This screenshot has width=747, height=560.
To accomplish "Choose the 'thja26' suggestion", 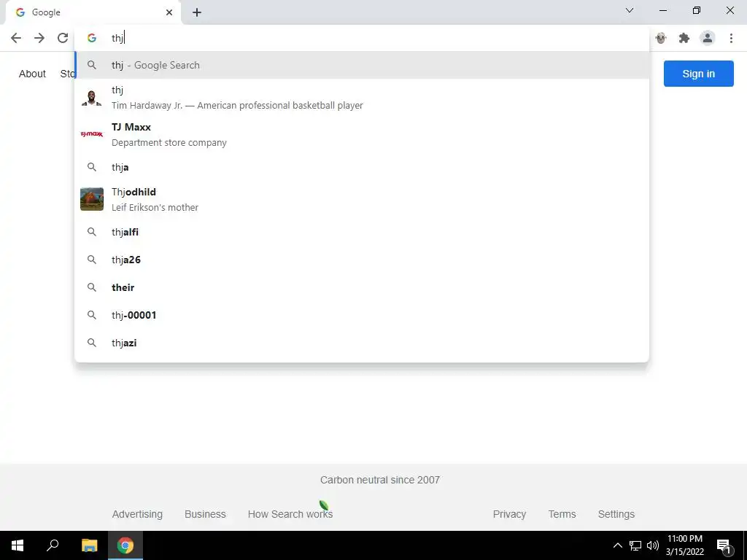I will tap(362, 260).
